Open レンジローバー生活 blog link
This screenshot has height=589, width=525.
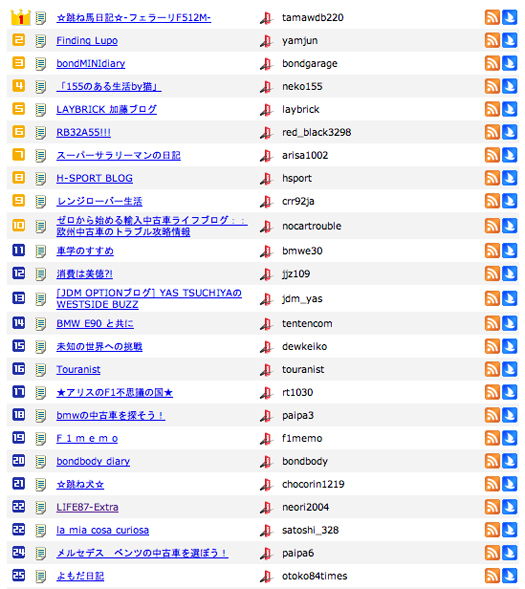click(x=100, y=201)
